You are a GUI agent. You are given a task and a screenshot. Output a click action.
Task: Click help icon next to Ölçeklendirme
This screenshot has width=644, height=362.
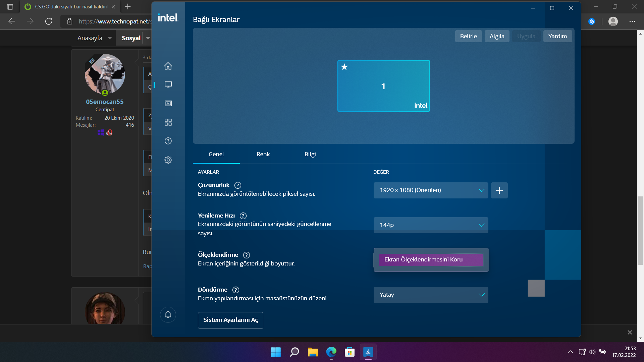(247, 255)
